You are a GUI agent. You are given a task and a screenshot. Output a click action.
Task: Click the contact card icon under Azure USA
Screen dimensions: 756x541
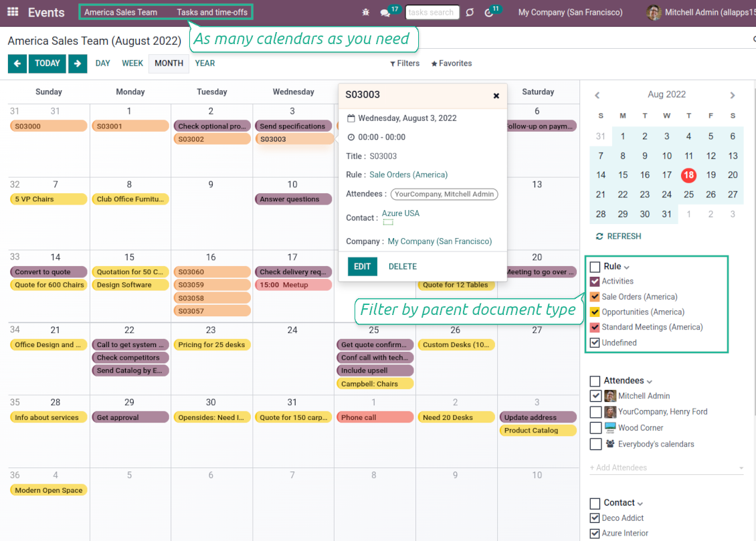388,222
